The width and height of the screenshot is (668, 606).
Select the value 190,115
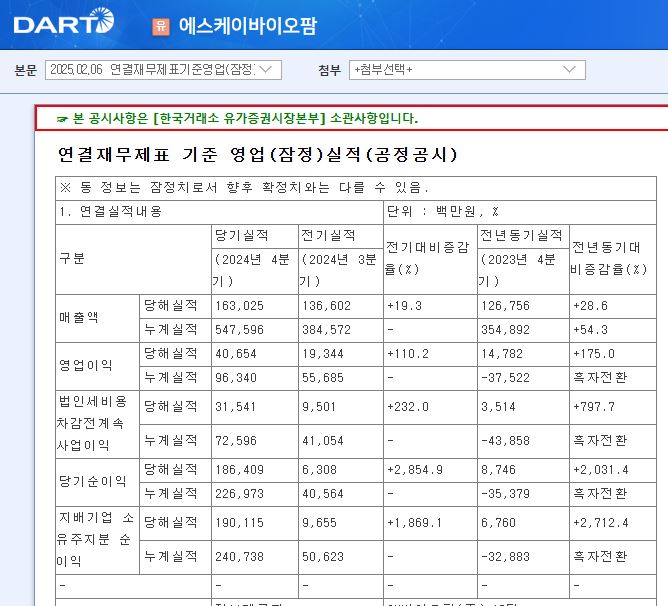(239, 523)
